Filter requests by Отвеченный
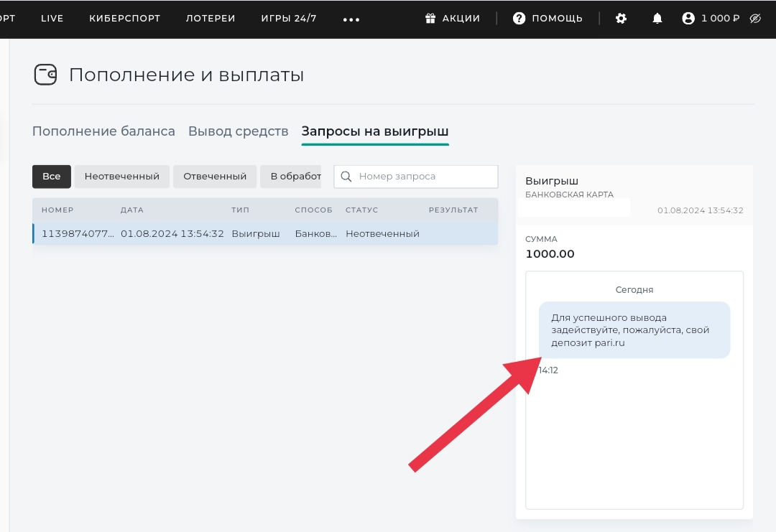This screenshot has width=776, height=532. 214,177
